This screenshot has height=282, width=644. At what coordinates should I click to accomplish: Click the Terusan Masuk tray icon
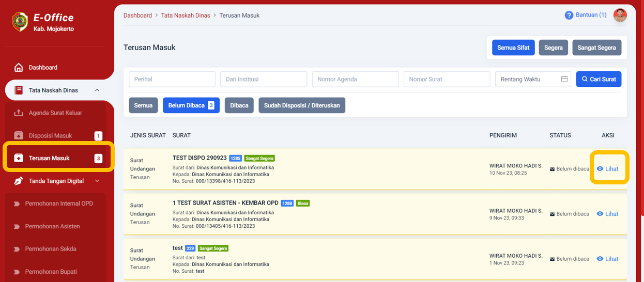click(x=19, y=158)
